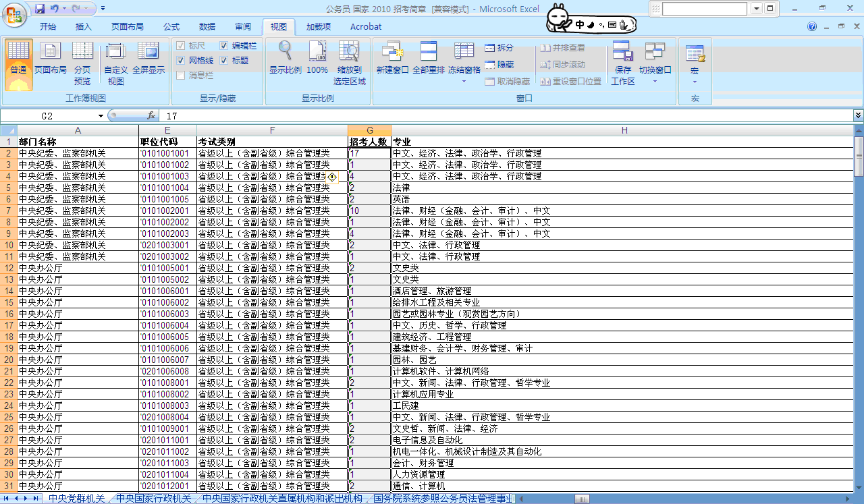Toggle the 编辑栏 formula bar checkbox
The image size is (864, 504).
pyautogui.click(x=224, y=46)
